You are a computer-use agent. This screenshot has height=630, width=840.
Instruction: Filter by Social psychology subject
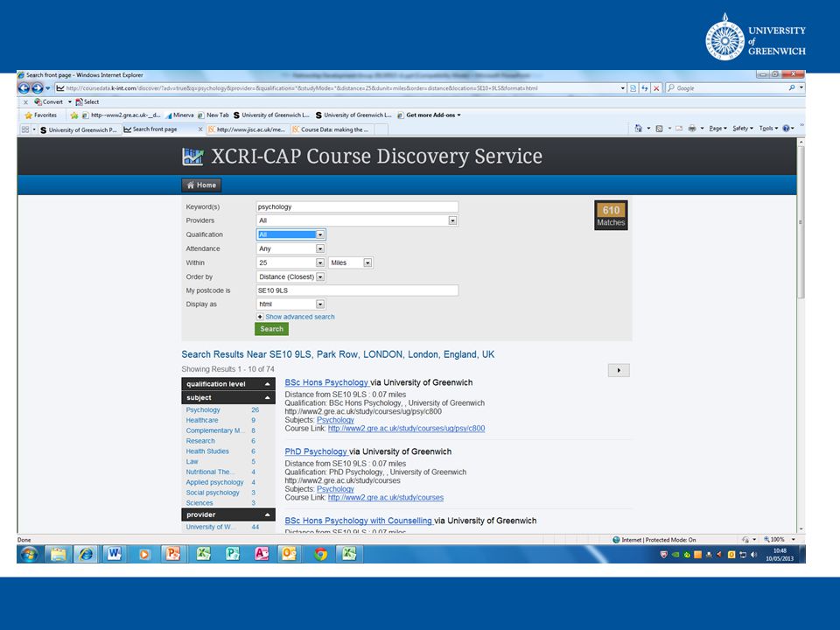point(213,493)
